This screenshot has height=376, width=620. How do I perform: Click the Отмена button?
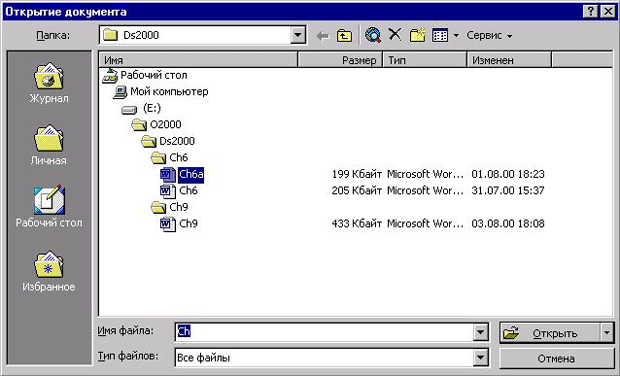(x=556, y=359)
